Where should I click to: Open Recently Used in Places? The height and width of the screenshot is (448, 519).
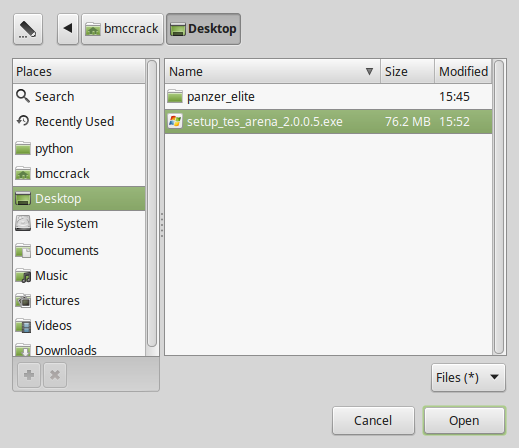(79, 121)
